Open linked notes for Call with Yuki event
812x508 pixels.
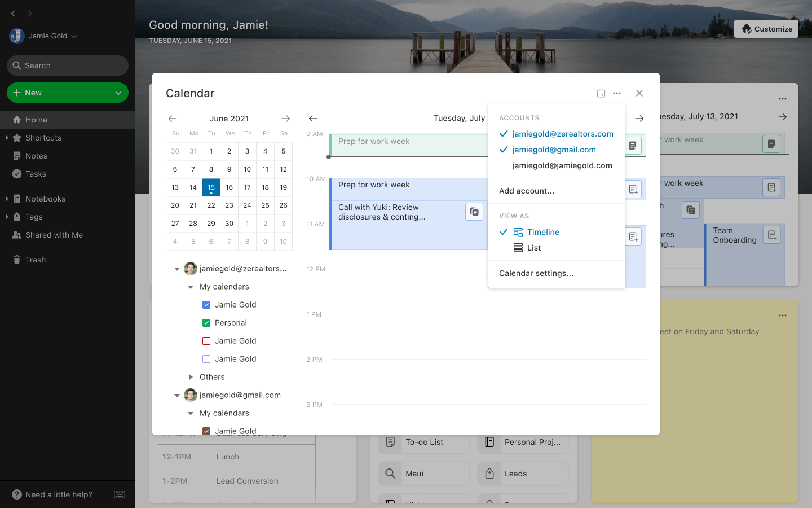(x=474, y=212)
